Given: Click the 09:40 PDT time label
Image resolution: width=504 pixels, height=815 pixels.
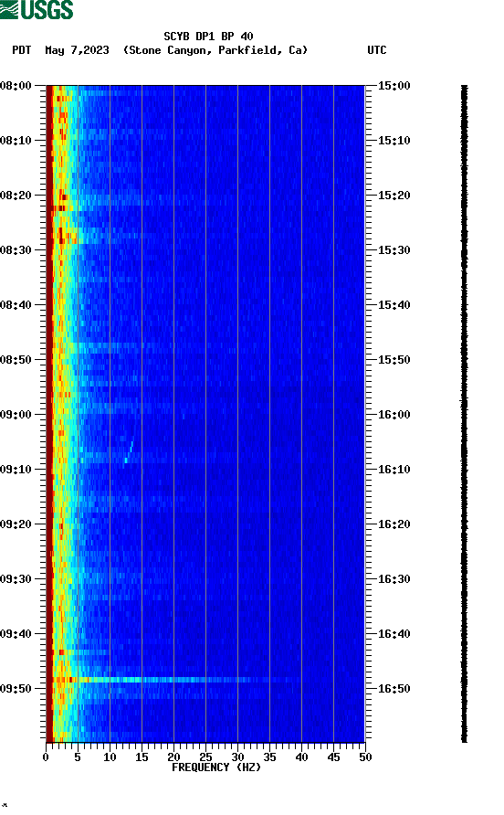Looking at the screenshot, I should point(16,634).
